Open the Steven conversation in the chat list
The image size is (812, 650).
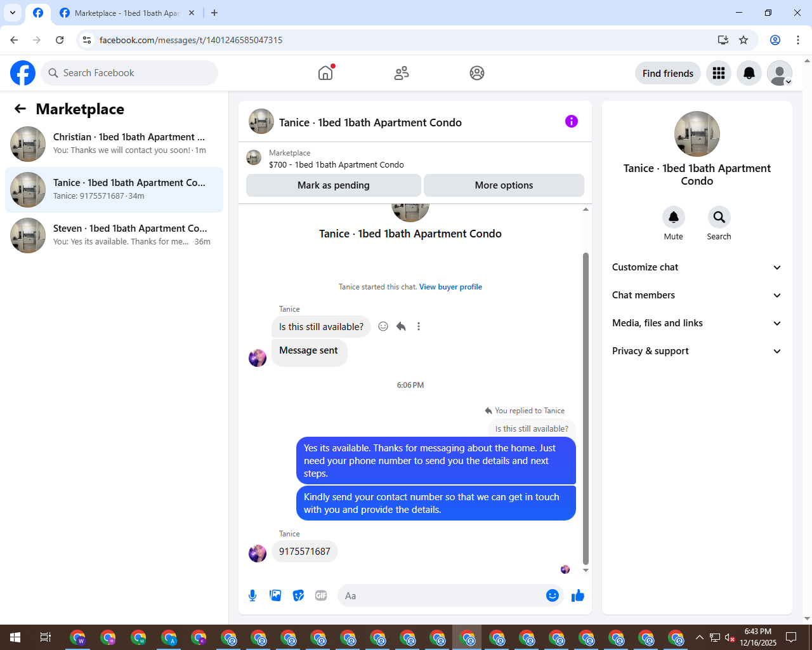pos(114,235)
